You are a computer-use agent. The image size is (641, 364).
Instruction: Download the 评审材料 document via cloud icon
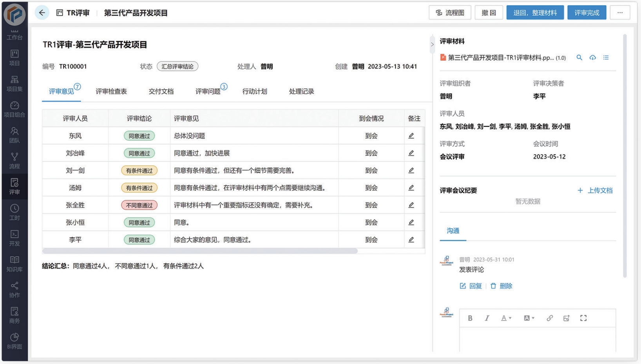(592, 58)
